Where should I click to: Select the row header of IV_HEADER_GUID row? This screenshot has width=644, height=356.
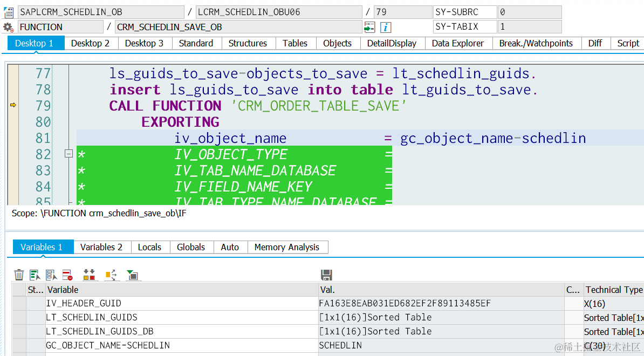(x=19, y=304)
